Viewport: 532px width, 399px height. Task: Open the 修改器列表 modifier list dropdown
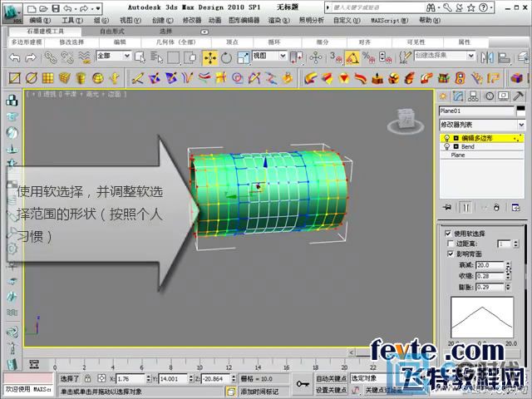coord(521,125)
